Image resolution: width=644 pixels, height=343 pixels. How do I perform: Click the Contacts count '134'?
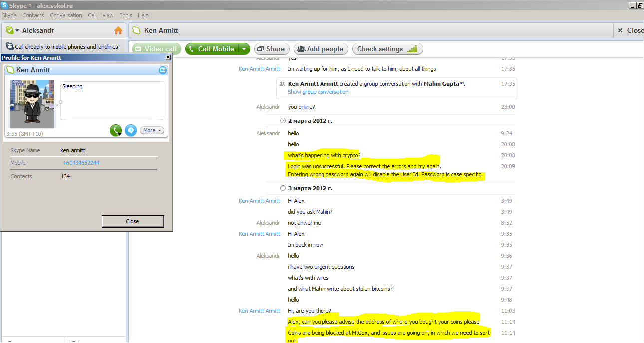[x=65, y=176]
